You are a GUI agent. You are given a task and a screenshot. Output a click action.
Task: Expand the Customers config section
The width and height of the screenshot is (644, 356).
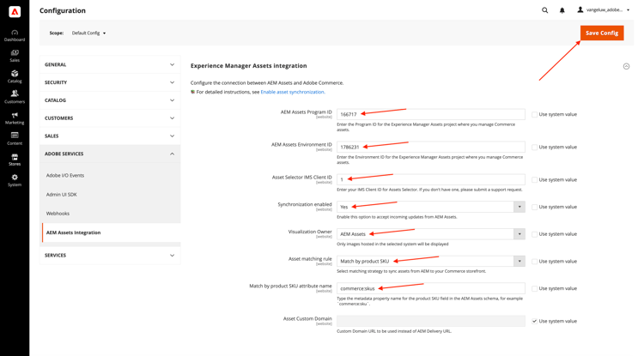pos(110,118)
